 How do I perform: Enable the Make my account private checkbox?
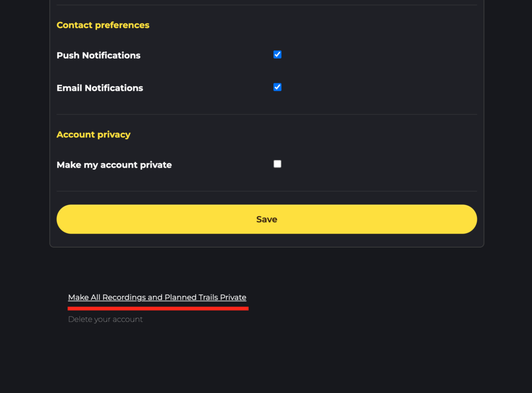pos(277,164)
